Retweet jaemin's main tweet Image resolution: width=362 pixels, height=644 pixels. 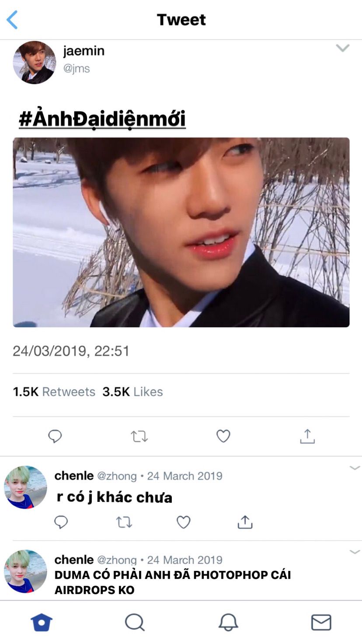point(139,436)
